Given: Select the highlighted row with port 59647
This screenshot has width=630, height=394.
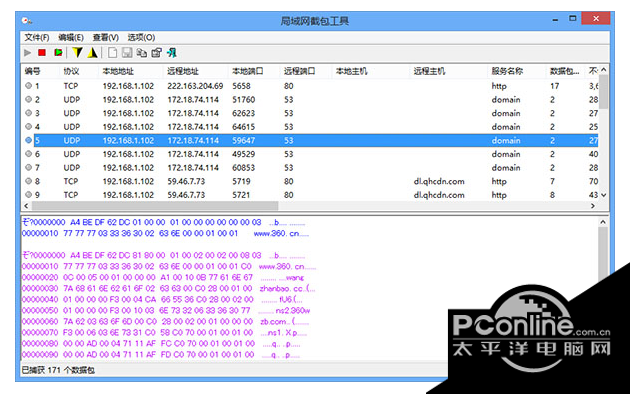Looking at the screenshot, I should tap(316, 140).
